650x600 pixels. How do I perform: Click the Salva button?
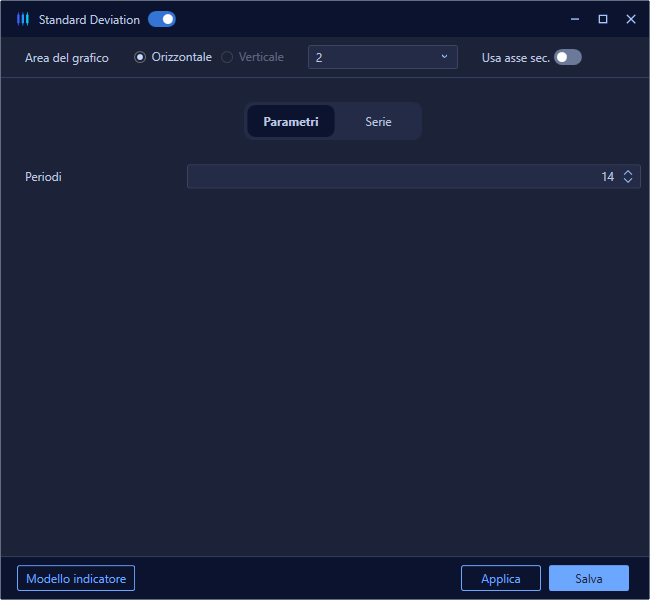point(589,578)
